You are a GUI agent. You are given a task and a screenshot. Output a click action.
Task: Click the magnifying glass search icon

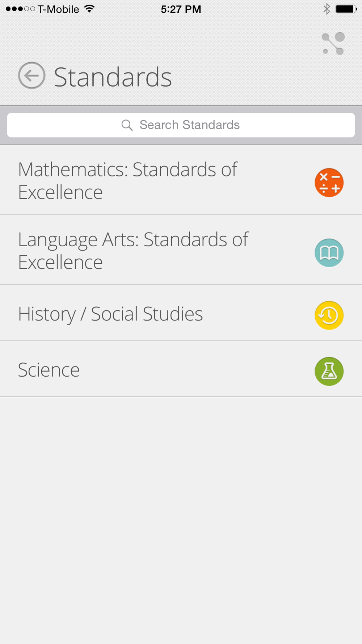(127, 125)
